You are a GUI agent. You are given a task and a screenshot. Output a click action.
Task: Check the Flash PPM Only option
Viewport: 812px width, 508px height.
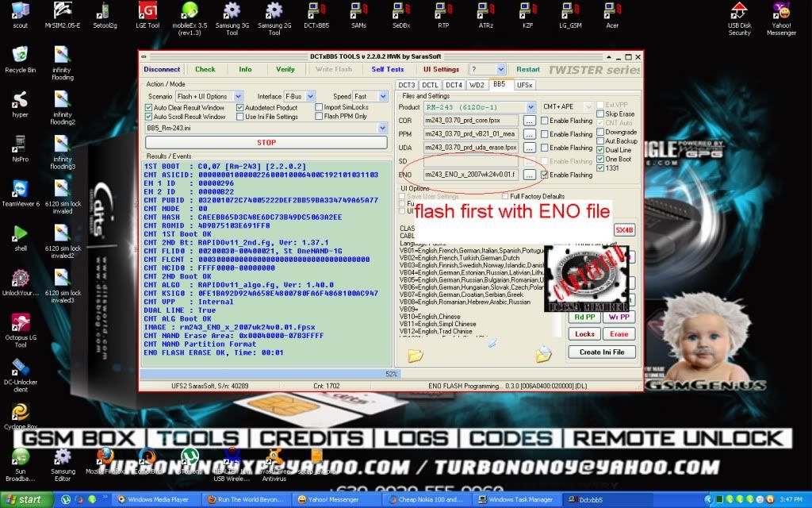coord(319,116)
